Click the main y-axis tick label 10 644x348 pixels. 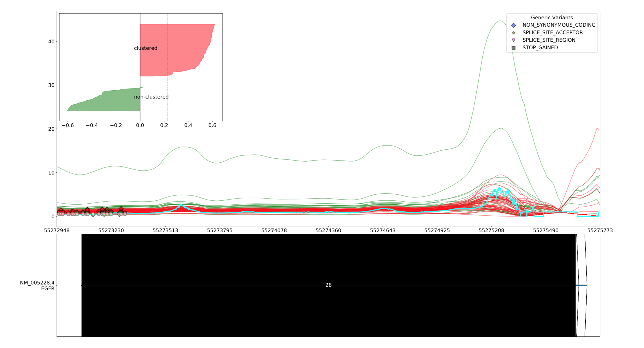point(51,173)
